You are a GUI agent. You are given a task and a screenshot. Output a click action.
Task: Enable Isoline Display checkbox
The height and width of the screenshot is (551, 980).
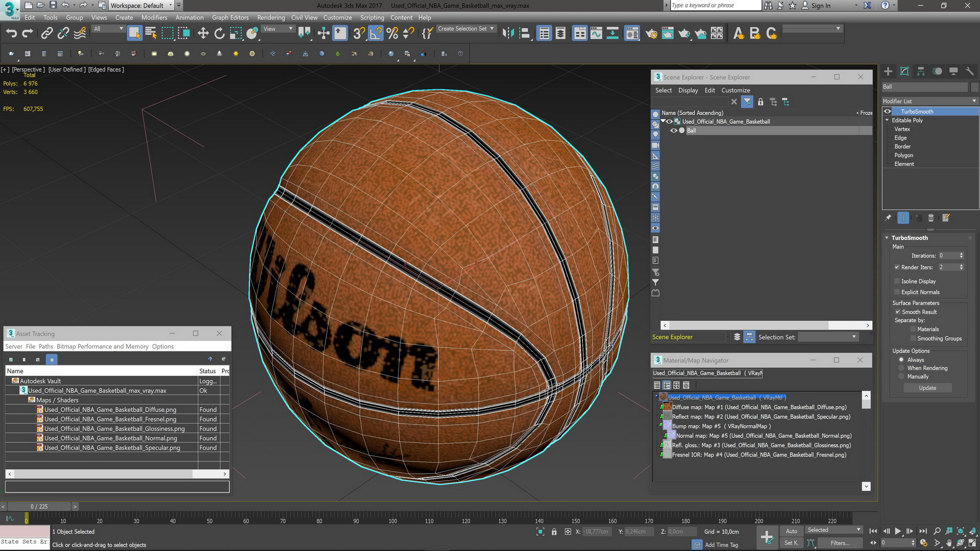(897, 281)
